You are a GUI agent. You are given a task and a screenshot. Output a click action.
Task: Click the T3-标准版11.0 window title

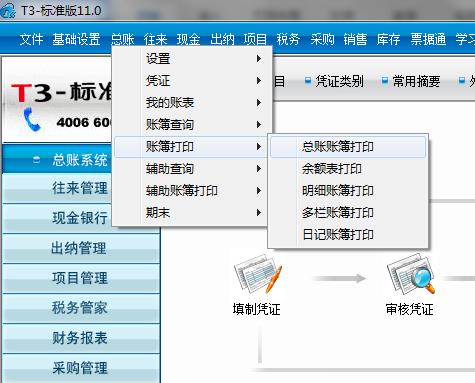click(x=61, y=11)
